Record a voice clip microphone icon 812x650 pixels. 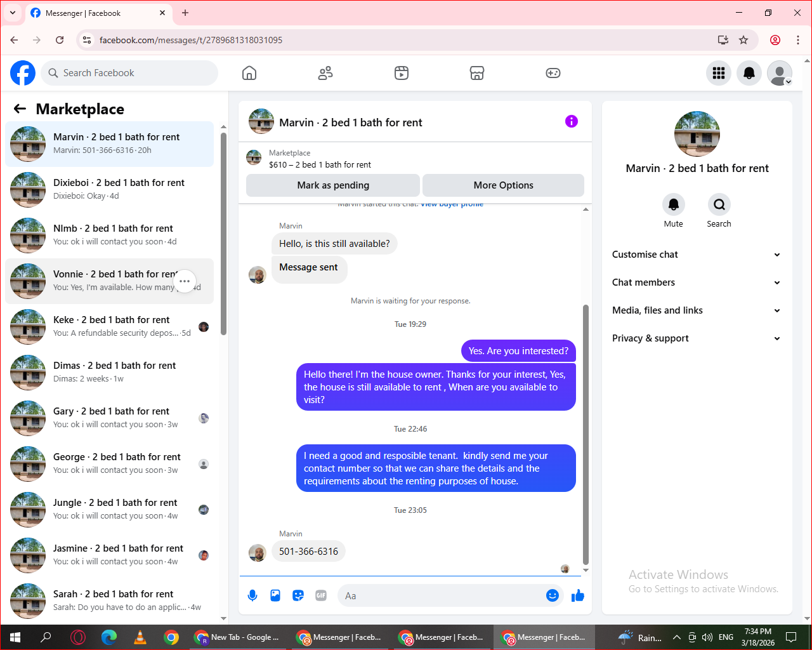coord(252,595)
